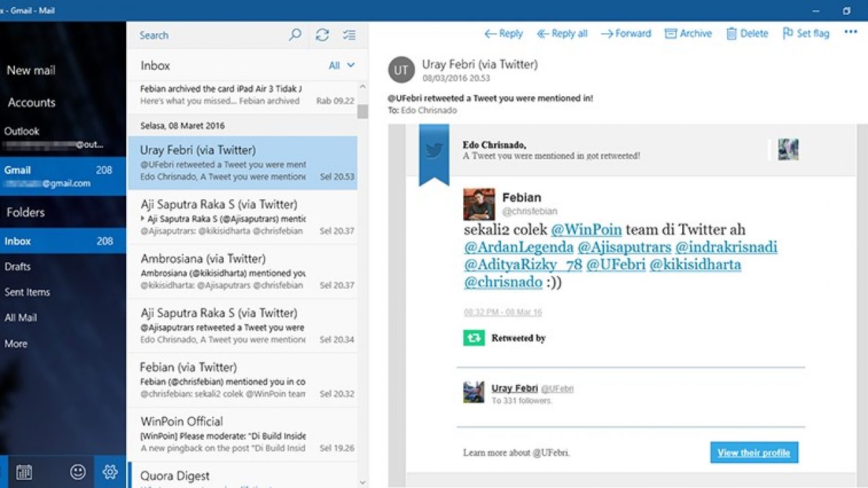Viewport: 868px width, 488px height.
Task: Click the @ArdanLegenda mention link
Action: 519,247
